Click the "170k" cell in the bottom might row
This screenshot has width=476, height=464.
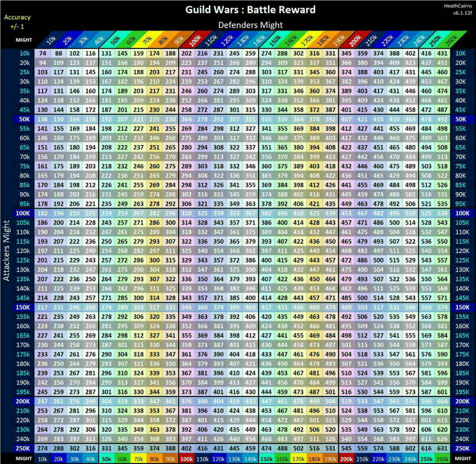point(298,459)
